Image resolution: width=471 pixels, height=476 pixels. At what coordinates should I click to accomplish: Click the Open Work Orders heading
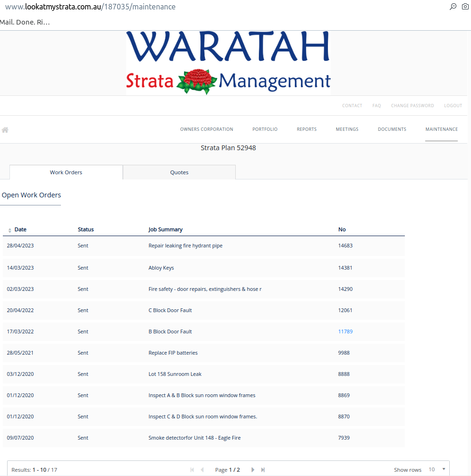point(31,195)
